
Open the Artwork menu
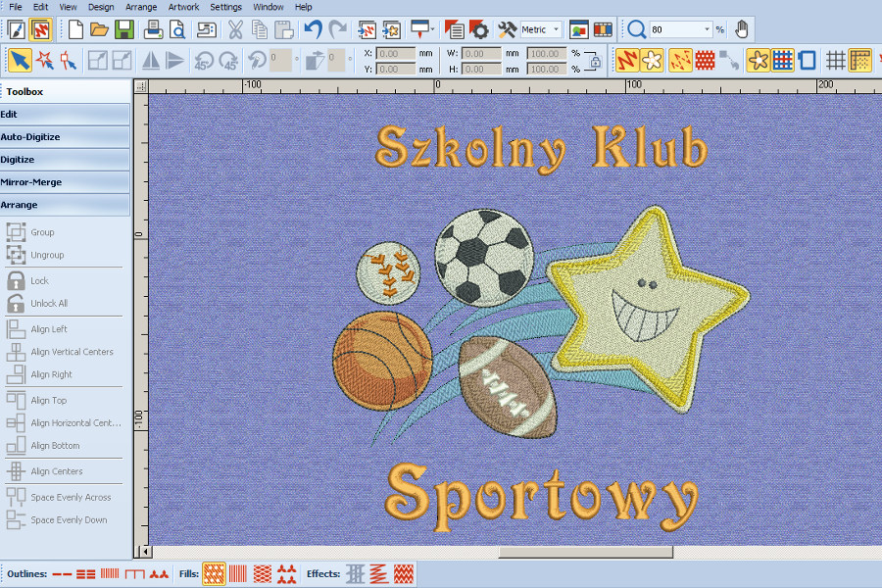pyautogui.click(x=183, y=7)
